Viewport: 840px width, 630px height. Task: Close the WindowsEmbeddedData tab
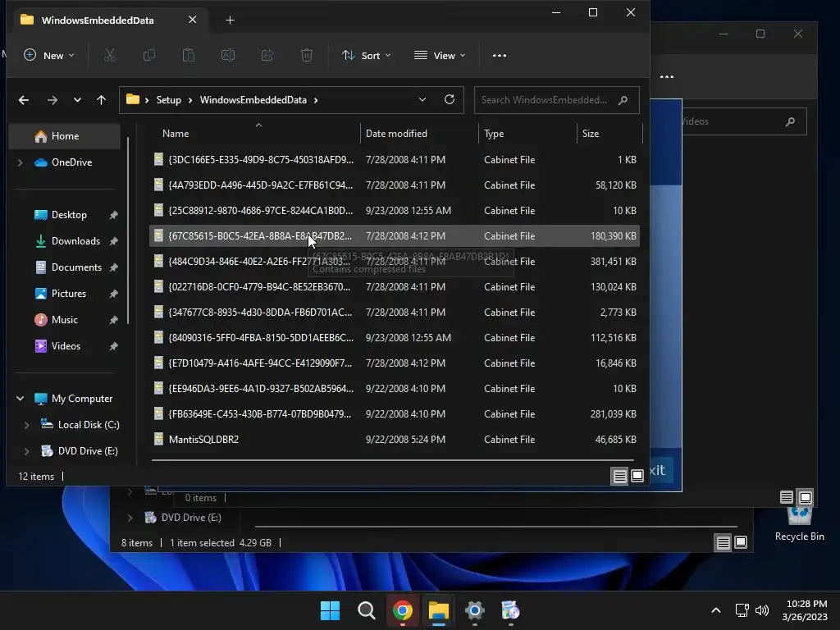(192, 20)
